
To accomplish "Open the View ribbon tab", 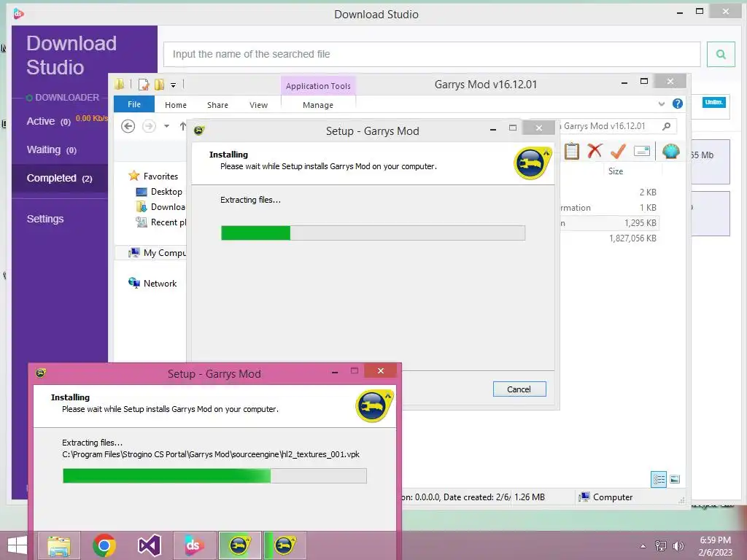I will tap(259, 105).
